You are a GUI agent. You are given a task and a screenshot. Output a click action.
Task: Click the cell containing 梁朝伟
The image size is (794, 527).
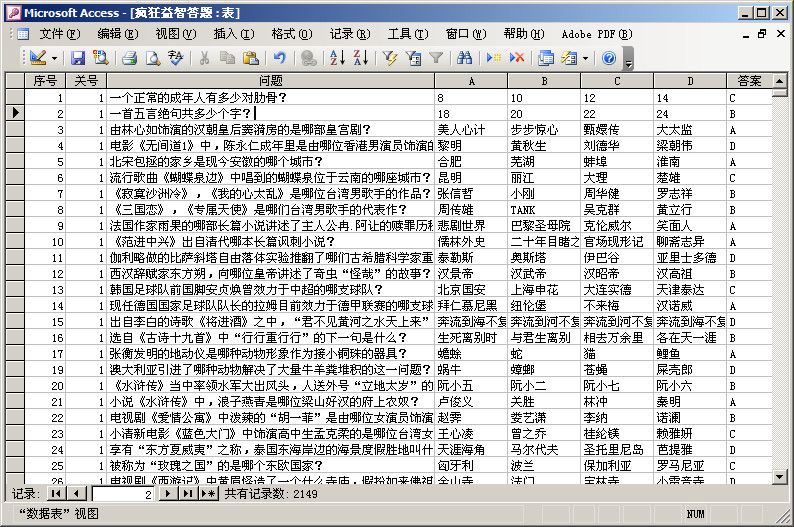click(690, 146)
